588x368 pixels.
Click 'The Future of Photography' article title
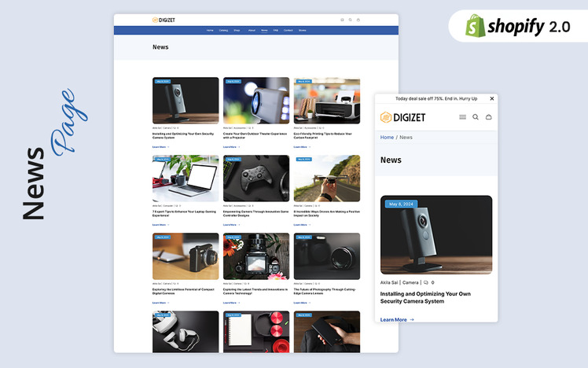325,291
